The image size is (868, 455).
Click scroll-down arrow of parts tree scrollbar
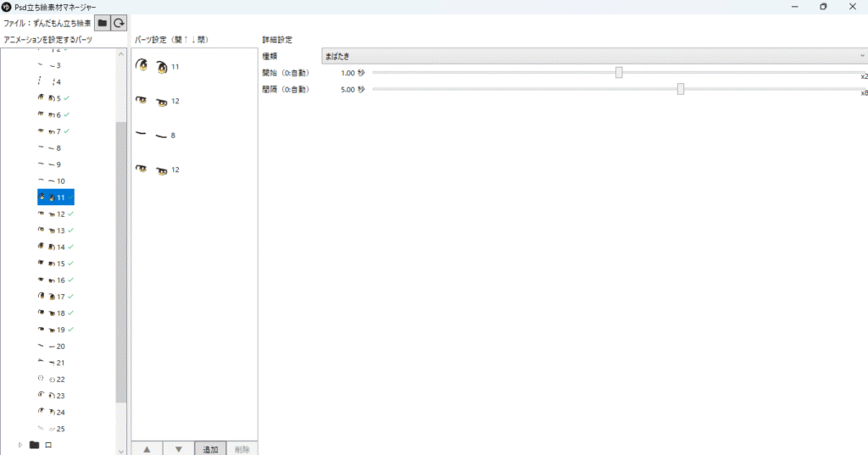pos(121,449)
